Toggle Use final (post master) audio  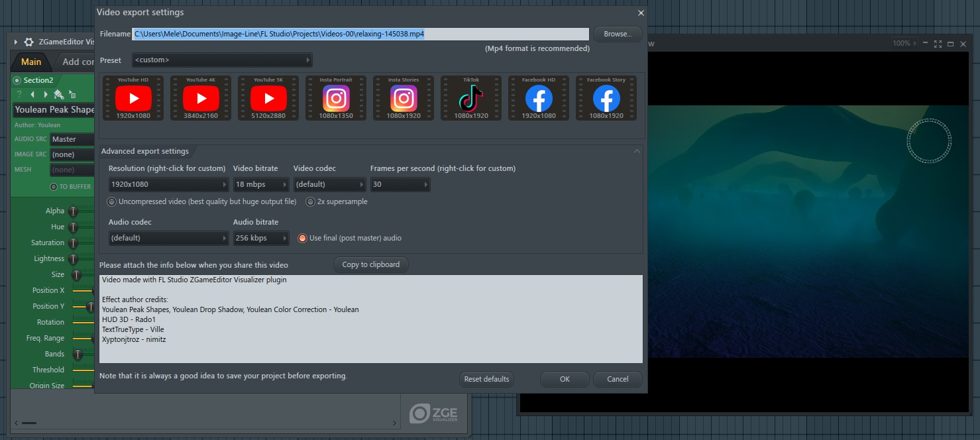click(x=302, y=238)
